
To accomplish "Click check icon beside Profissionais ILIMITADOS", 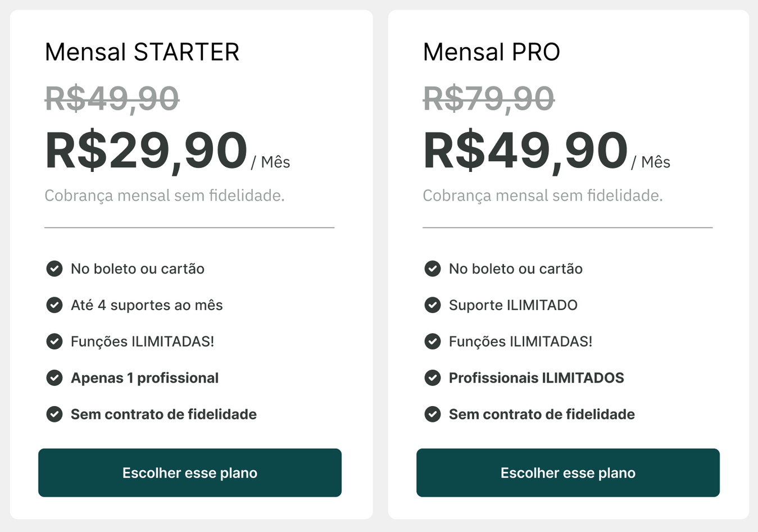I will pyautogui.click(x=433, y=378).
